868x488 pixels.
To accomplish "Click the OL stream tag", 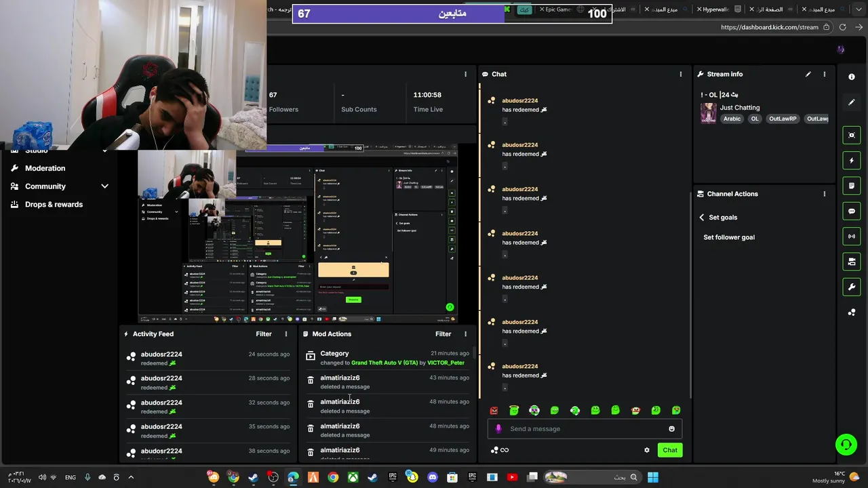I will [x=755, y=119].
